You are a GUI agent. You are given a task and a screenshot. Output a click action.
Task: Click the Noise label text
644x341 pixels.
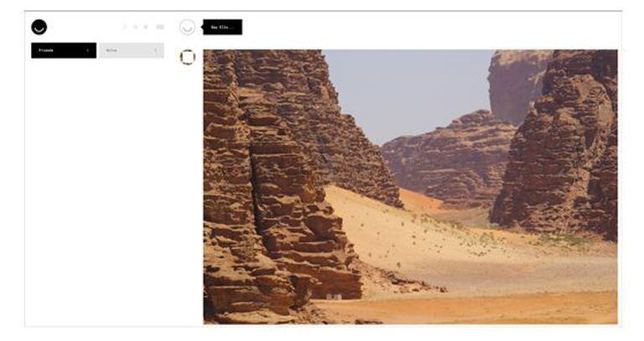point(112,50)
